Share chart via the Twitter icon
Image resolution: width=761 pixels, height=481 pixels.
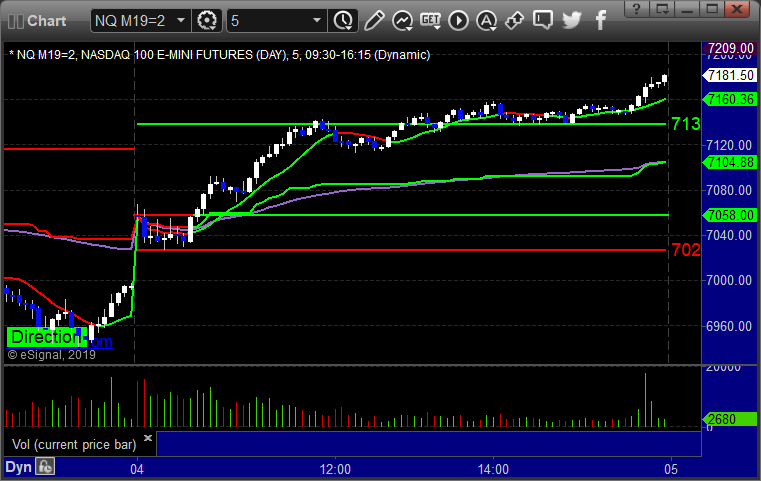click(x=572, y=20)
